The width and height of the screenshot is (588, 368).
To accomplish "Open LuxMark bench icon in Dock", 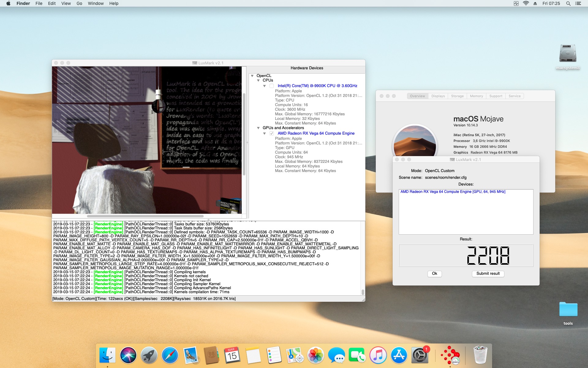I will pos(450,356).
